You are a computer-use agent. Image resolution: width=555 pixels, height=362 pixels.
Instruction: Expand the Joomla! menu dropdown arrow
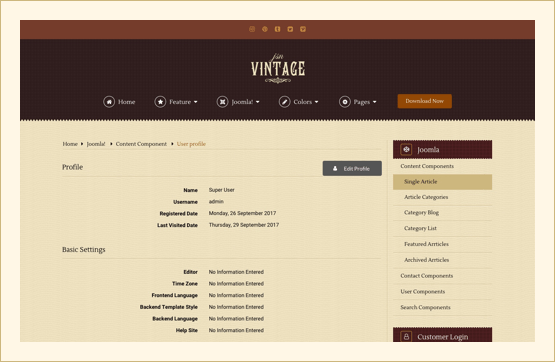[x=258, y=102]
